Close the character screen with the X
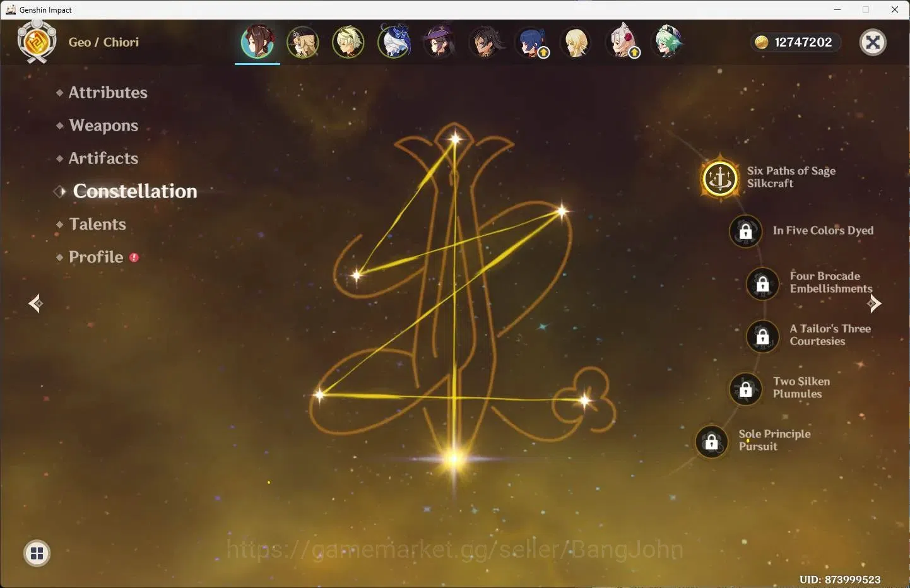 click(x=873, y=42)
